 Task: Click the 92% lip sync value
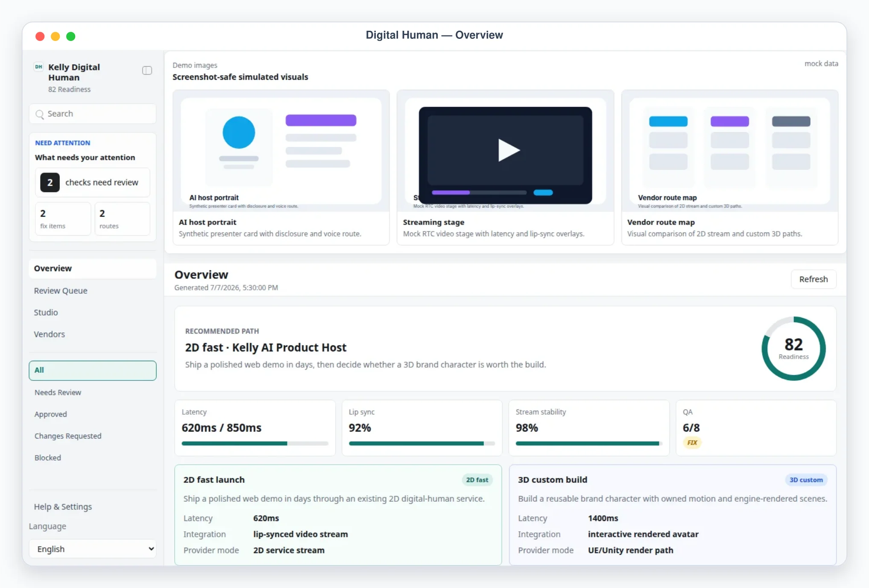360,428
